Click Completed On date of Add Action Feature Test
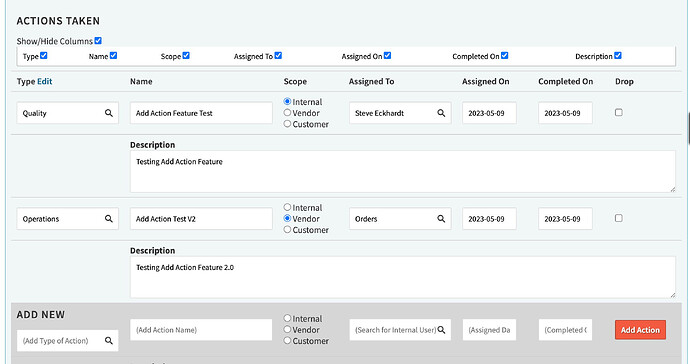The width and height of the screenshot is (690, 364). click(x=565, y=113)
